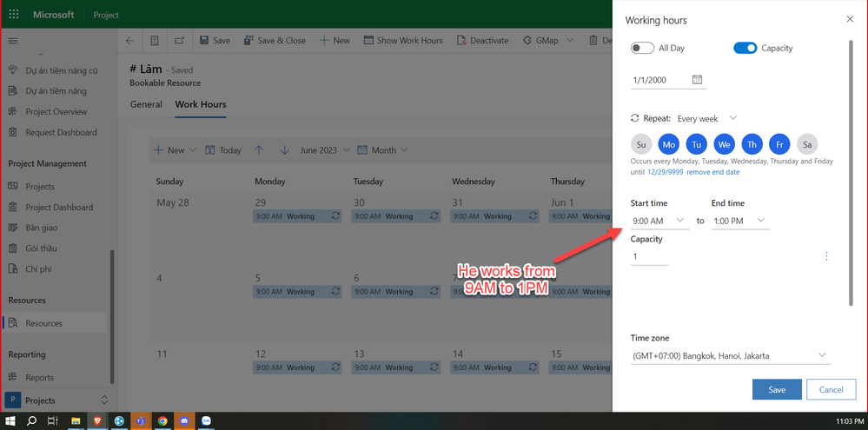Open the 9:00 AM Working entry on Tuesday 13

coord(396,367)
